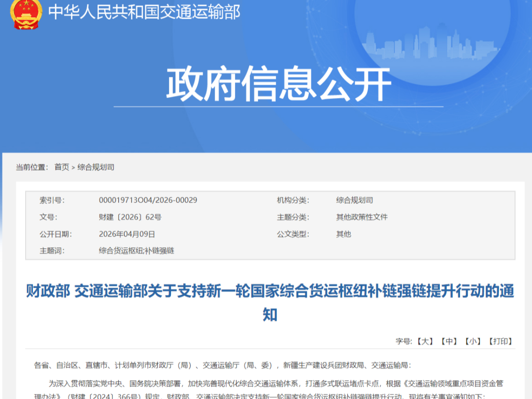This screenshot has height=399, width=532.
Task: Click the index number 000019713O04/2026-00029
Action: pos(148,200)
